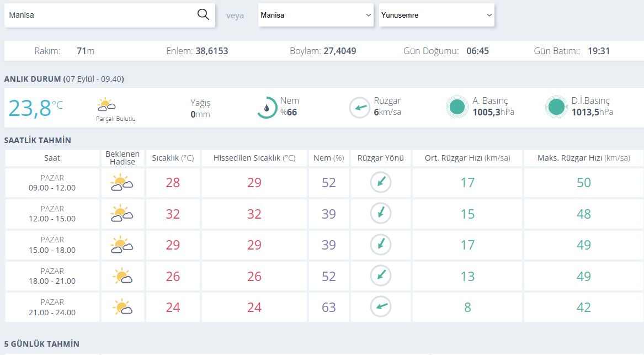Click the PAZAR 15.00 - 18.00 time cell

tap(52, 245)
